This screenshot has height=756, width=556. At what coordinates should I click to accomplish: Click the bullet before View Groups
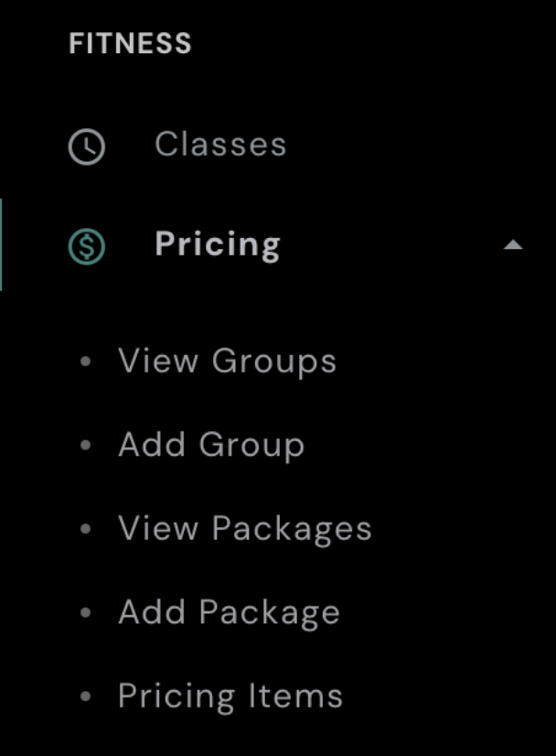click(86, 362)
